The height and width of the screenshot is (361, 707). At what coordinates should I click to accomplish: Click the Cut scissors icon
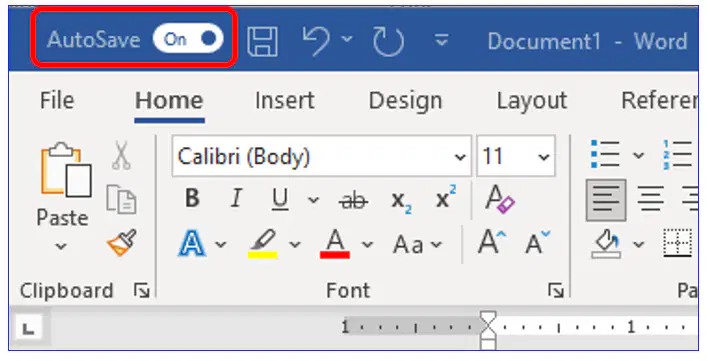[121, 155]
